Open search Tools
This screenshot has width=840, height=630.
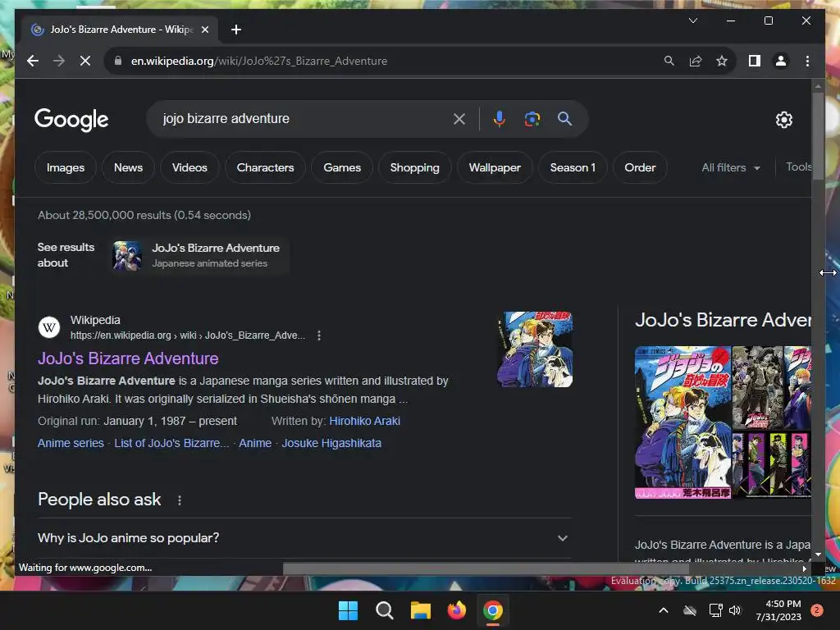click(798, 167)
